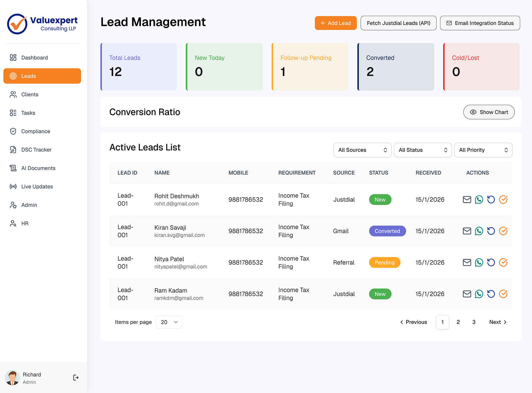Click refresh icon in Rohit Deshmukh row
532x393 pixels.
tap(491, 200)
